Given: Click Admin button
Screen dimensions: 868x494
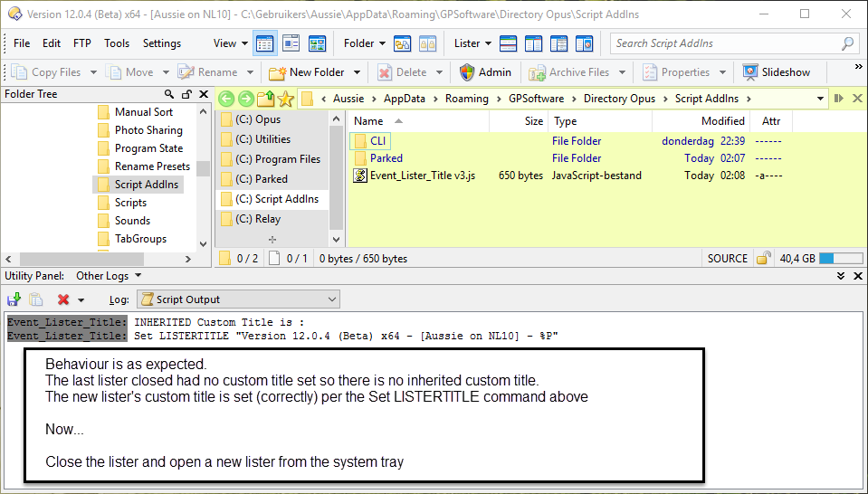Looking at the screenshot, I should (x=485, y=72).
